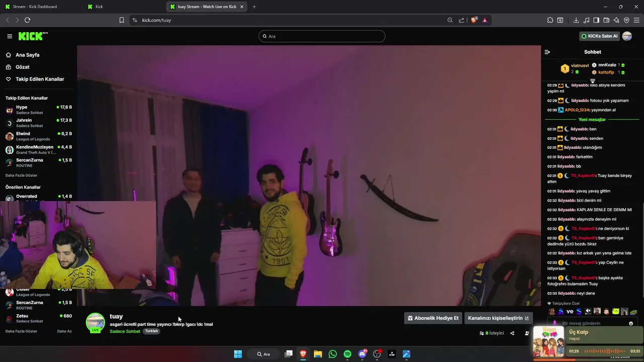
Task: Open Overrated recommended channel
Action: click(39, 197)
